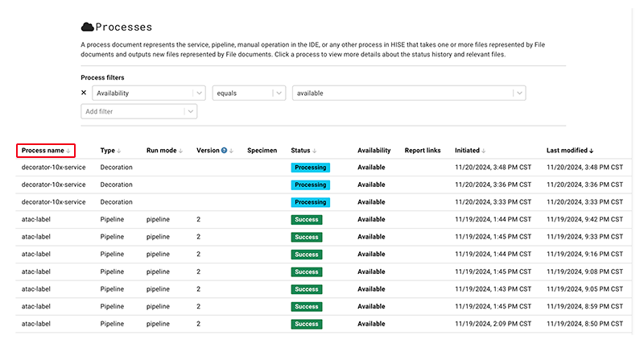Open the Add filter dropdown

point(190,111)
